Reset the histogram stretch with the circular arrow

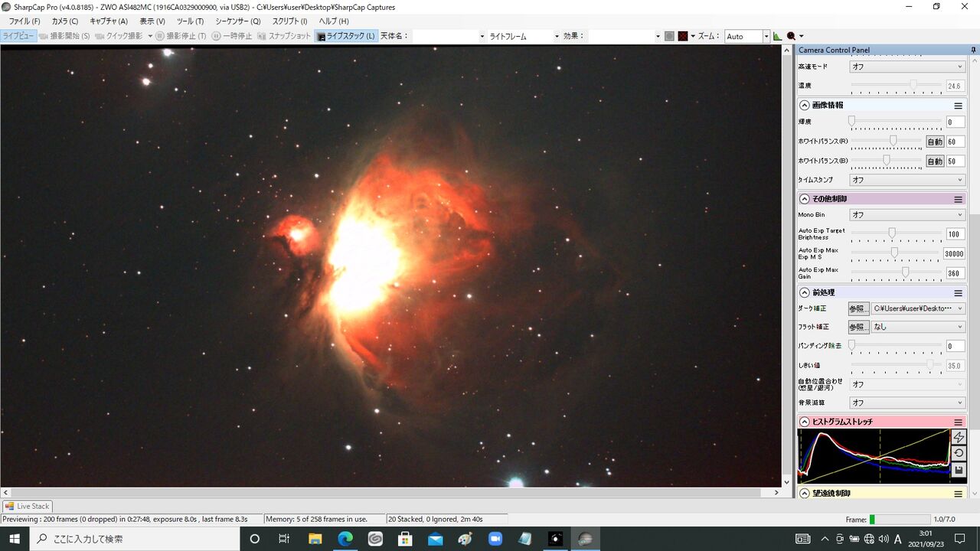coord(958,453)
